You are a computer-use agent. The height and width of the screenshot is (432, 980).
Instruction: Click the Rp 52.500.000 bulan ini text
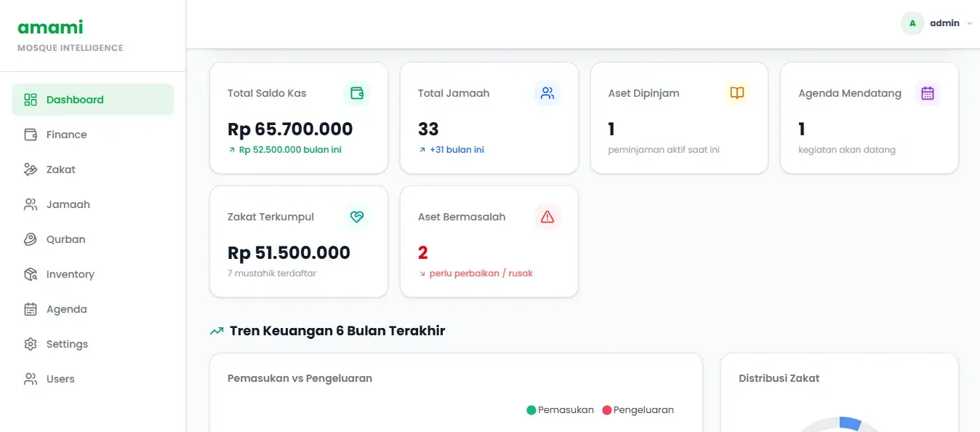tap(290, 150)
